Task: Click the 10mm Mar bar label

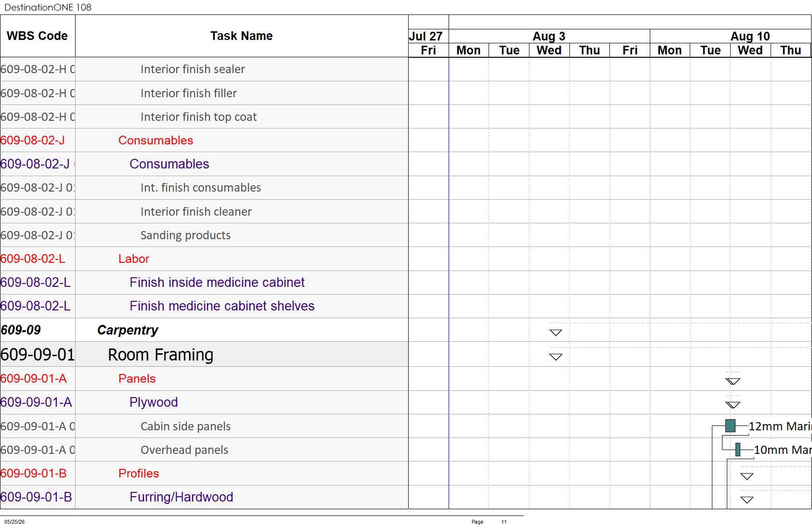Action: (x=783, y=450)
